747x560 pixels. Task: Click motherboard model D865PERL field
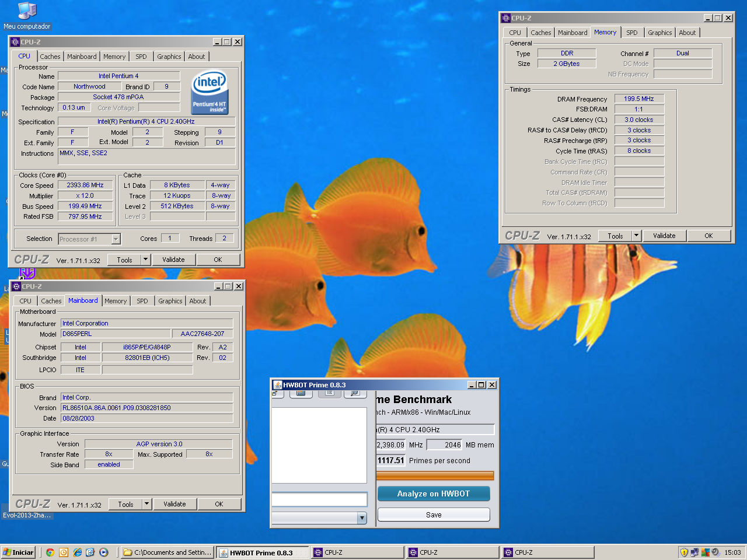pos(116,334)
